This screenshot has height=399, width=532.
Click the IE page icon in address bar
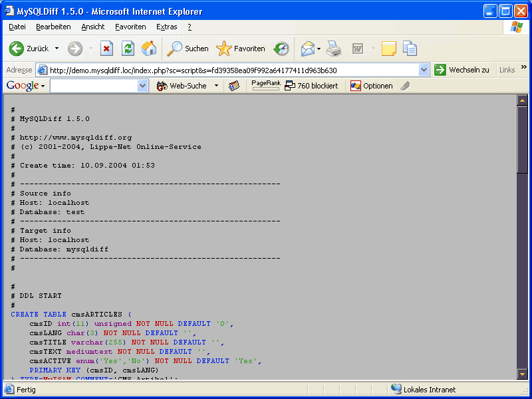click(43, 70)
